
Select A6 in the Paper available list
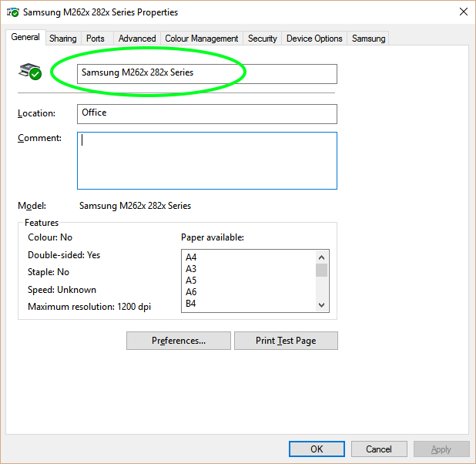191,292
